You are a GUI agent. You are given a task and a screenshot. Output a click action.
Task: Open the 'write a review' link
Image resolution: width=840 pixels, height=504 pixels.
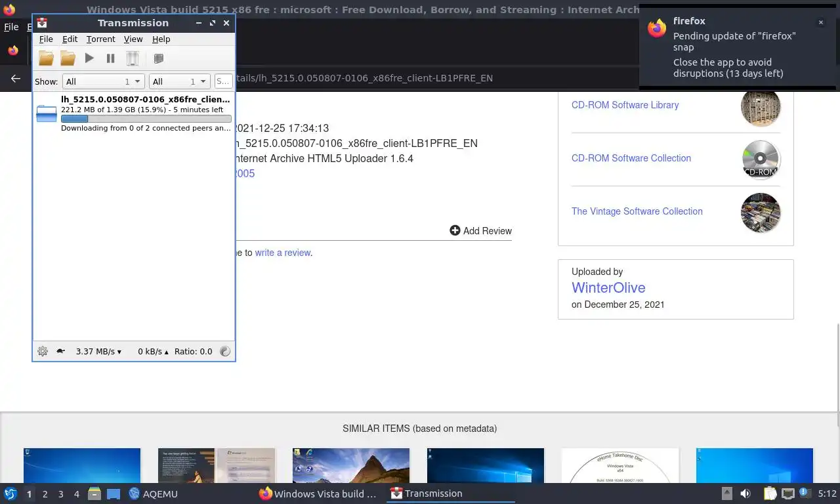pos(282,253)
